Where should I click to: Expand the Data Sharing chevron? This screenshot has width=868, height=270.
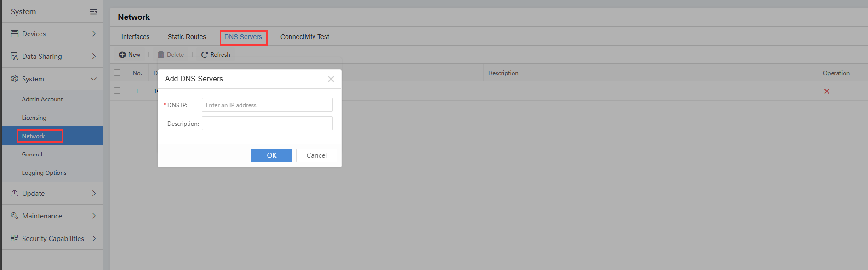(x=94, y=56)
